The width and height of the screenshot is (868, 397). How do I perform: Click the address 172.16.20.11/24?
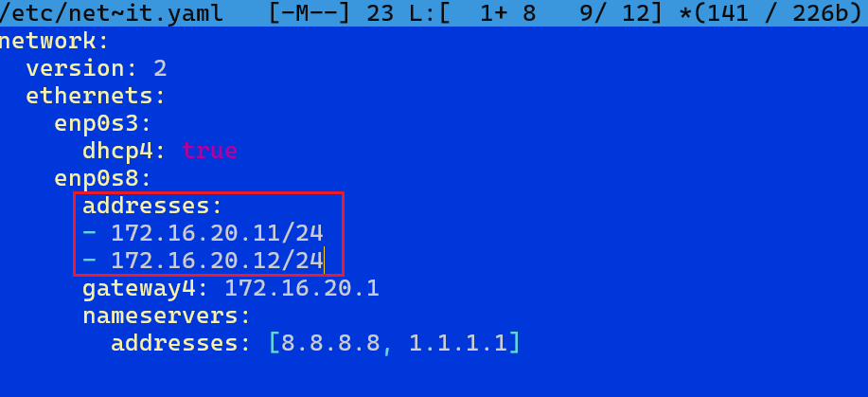pos(217,233)
